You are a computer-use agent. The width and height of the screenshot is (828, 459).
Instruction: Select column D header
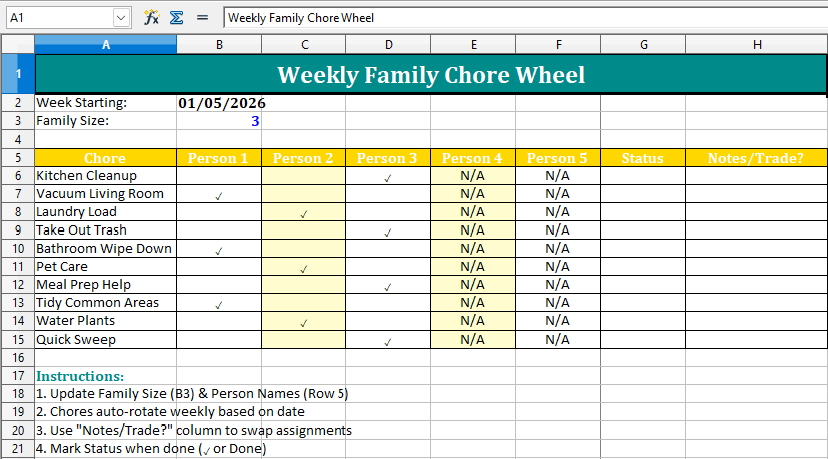[x=388, y=44]
